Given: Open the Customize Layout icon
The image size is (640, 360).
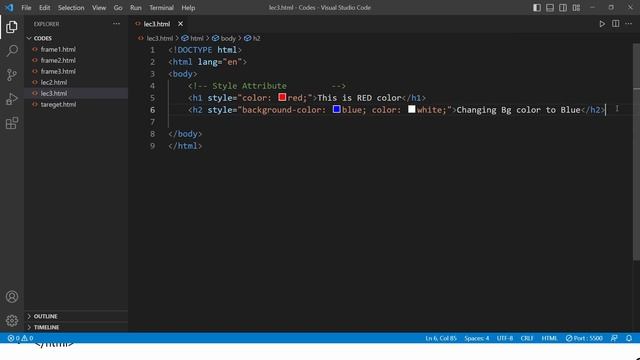Looking at the screenshot, I should coord(576,8).
